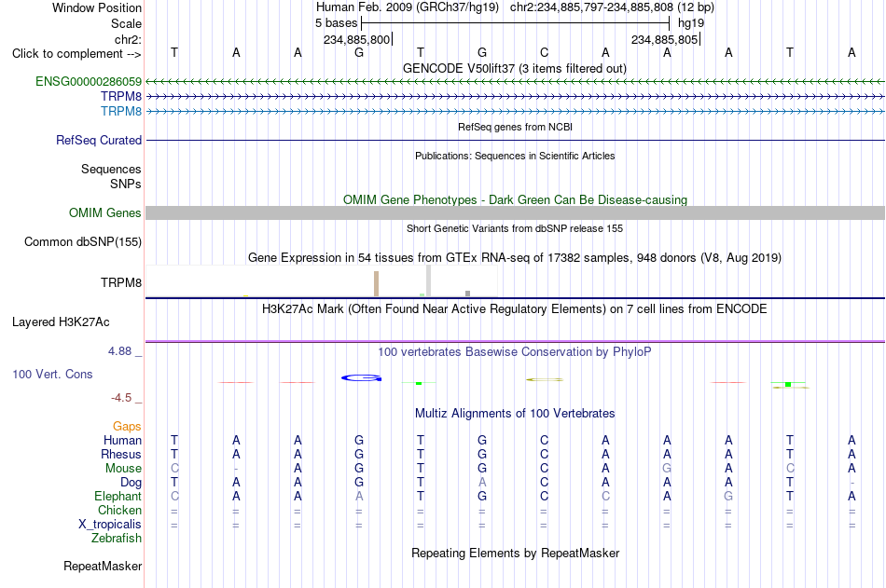Click 'Repeating Elements by RepeatMasker' title
Image resolution: width=886 pixels, height=588 pixels.
(516, 553)
